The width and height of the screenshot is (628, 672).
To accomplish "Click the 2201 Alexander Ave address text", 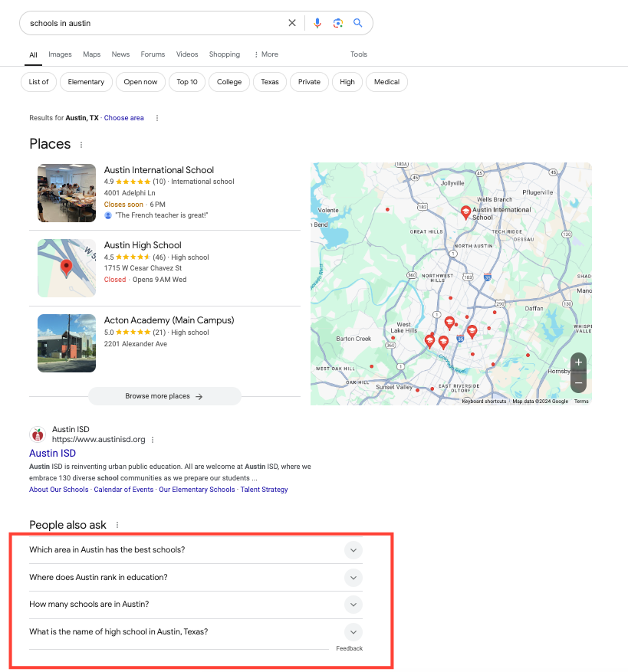I will click(x=136, y=344).
